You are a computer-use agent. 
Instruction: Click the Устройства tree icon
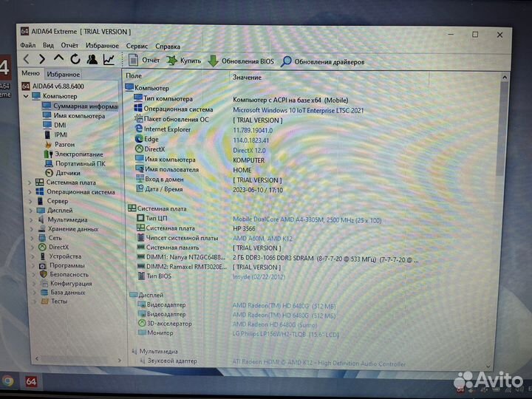point(42,256)
